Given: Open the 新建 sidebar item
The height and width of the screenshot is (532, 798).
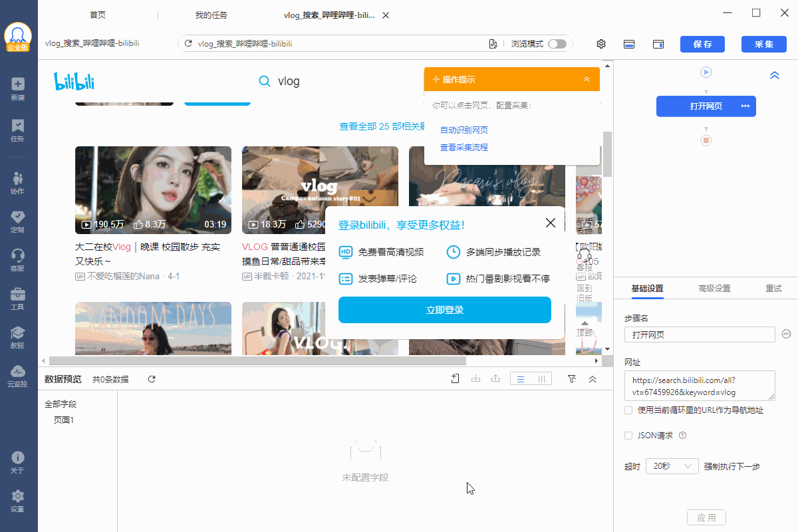Looking at the screenshot, I should (18, 89).
